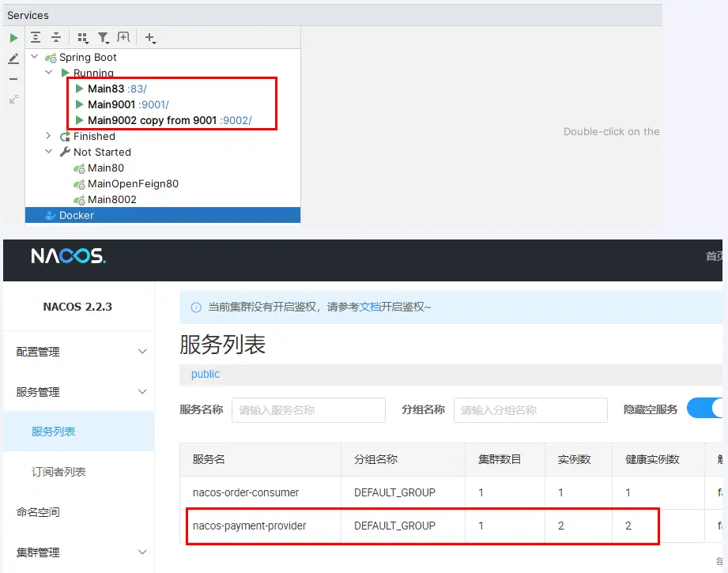
Task: Click the green Run button in Services
Action: click(13, 38)
